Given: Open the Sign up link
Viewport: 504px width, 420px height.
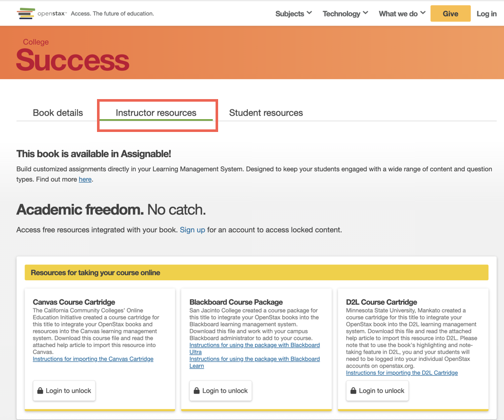Looking at the screenshot, I should click(x=192, y=230).
